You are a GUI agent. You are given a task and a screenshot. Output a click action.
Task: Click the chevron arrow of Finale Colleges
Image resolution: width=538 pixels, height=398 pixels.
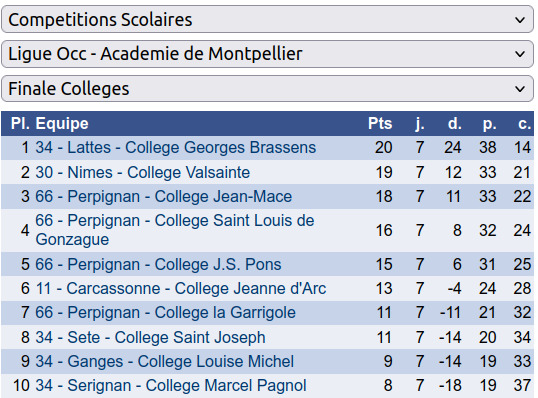(520, 89)
